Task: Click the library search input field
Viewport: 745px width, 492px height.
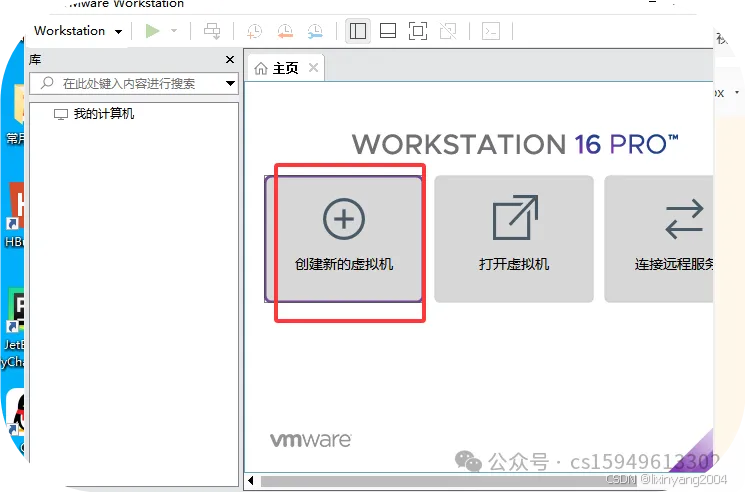Action: coord(128,84)
